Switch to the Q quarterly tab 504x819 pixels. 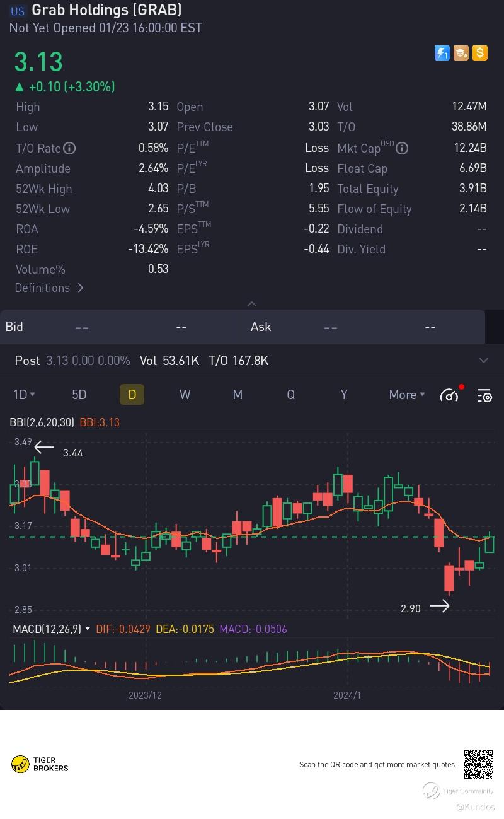(x=290, y=395)
